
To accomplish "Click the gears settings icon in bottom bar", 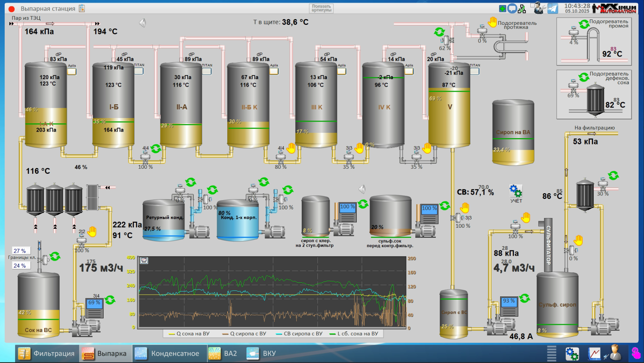I will click(x=572, y=353).
